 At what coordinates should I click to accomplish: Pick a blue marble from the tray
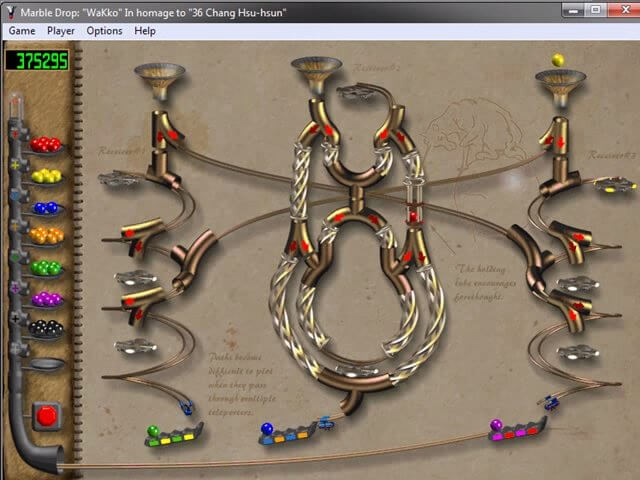pyautogui.click(x=46, y=208)
